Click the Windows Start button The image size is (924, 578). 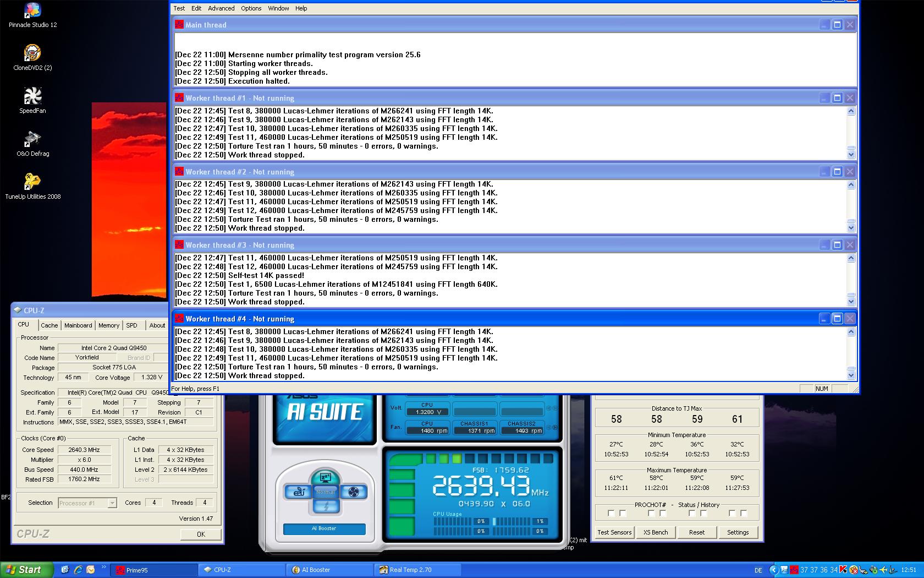[27, 570]
